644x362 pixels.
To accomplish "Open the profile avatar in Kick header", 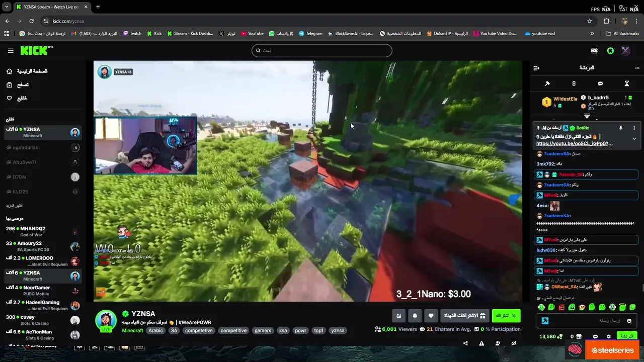I will tap(625, 51).
